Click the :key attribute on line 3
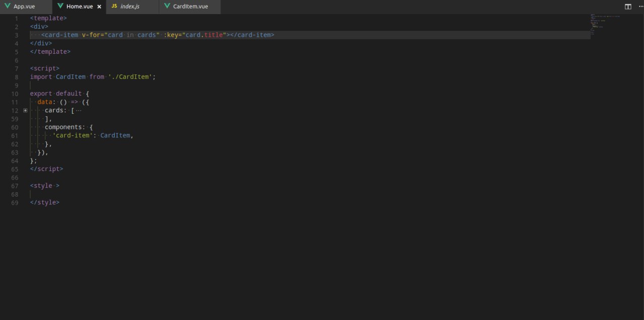 pos(172,35)
